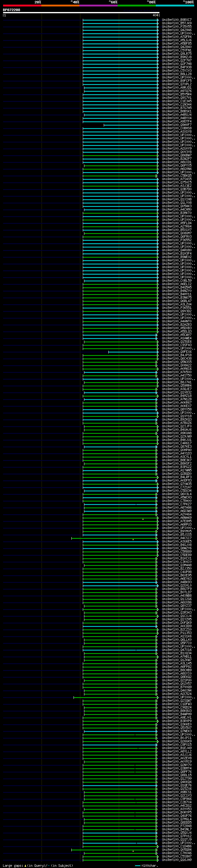Viewport: 197px width, 868px height.
Task: Open hit UniRef100_A5LGJ6
Action: (x=177, y=40)
